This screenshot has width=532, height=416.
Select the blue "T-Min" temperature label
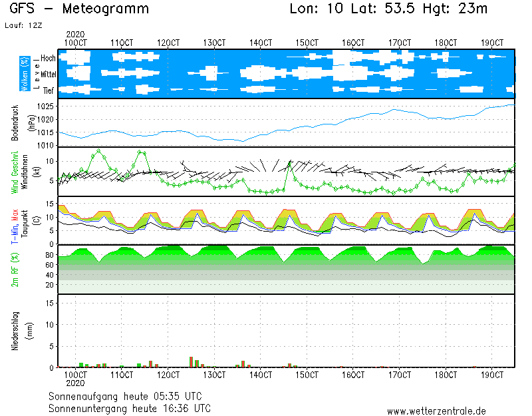coord(15,234)
